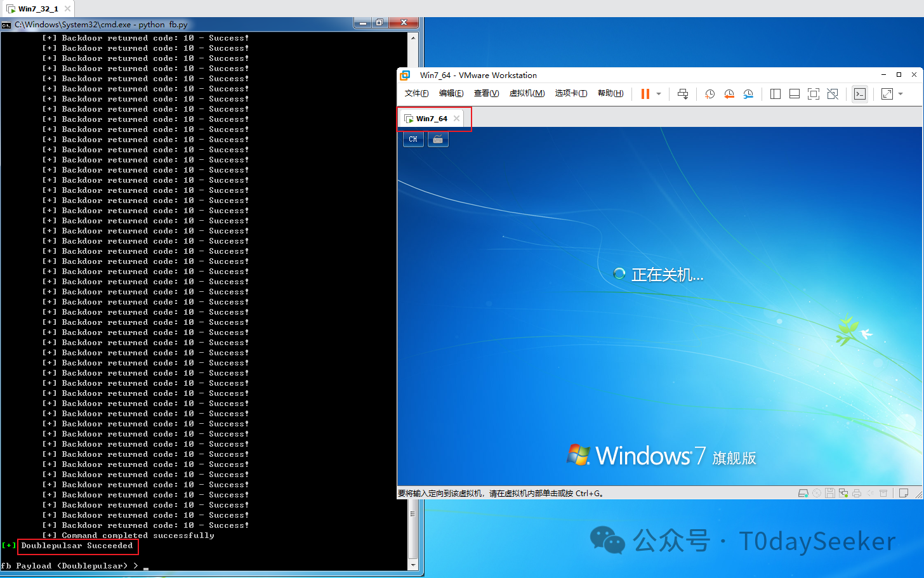
Task: Pause the Win7_64 virtual machine
Action: pyautogui.click(x=645, y=94)
